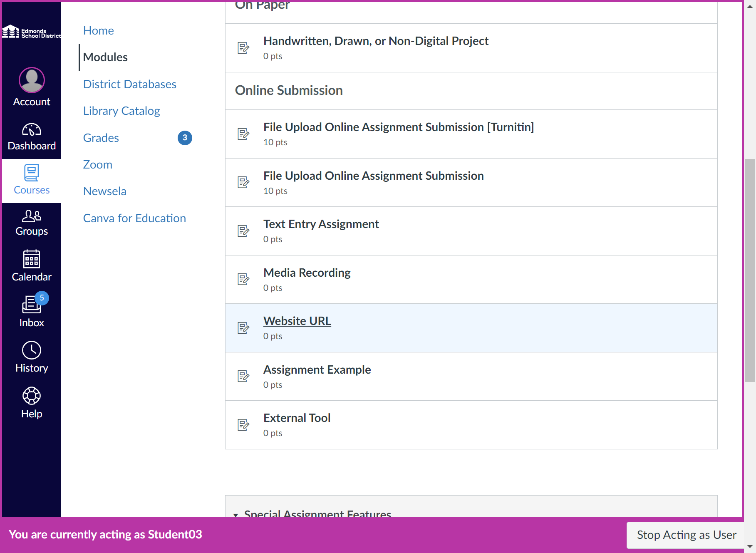
Task: Open the Calendar icon
Action: [32, 259]
